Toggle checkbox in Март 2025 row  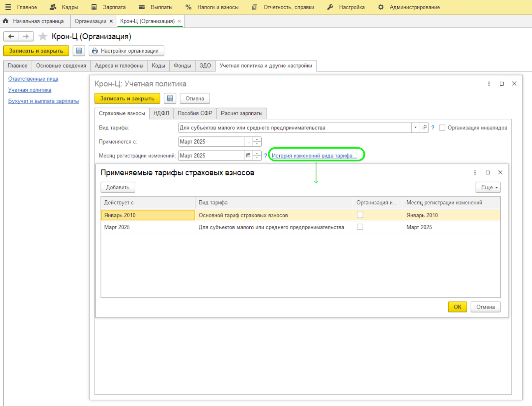point(360,227)
